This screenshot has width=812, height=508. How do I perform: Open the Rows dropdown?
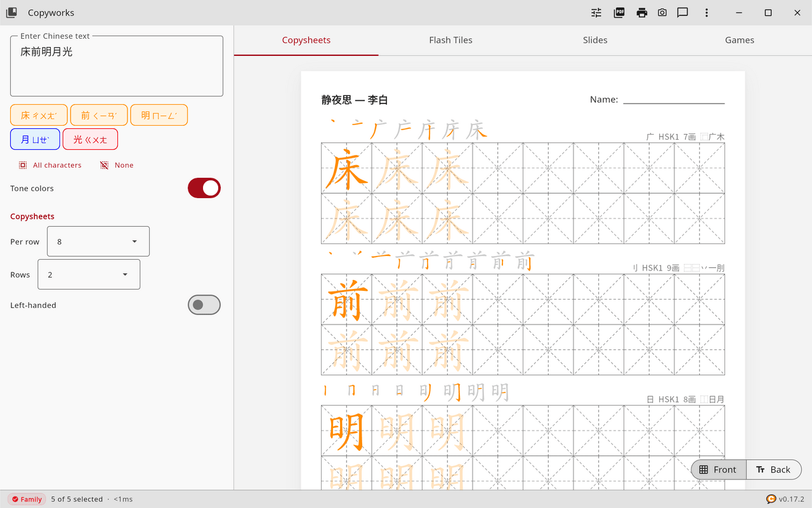89,274
